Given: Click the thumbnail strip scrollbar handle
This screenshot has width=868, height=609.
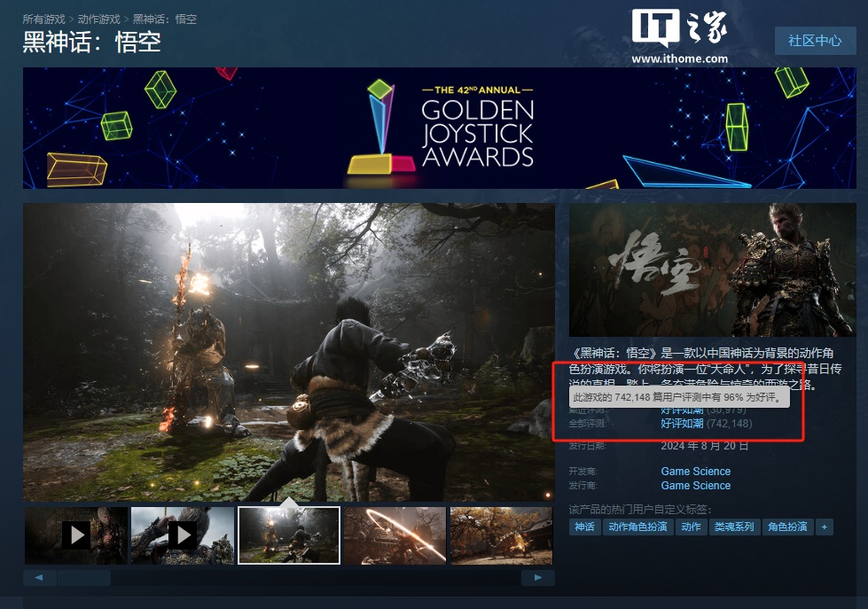Looking at the screenshot, I should point(84,577).
